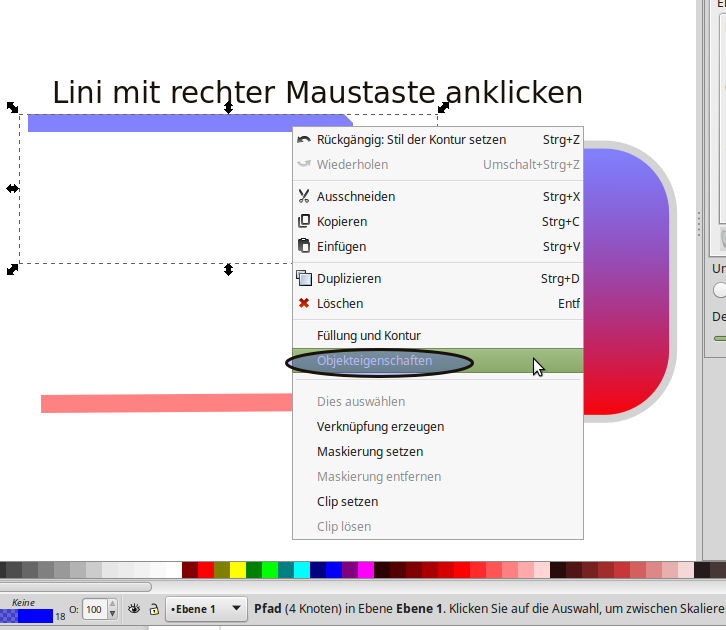The height and width of the screenshot is (630, 726).
Task: Undo via Rückgängig: Stil der Kontur setzen
Action: [x=438, y=140]
